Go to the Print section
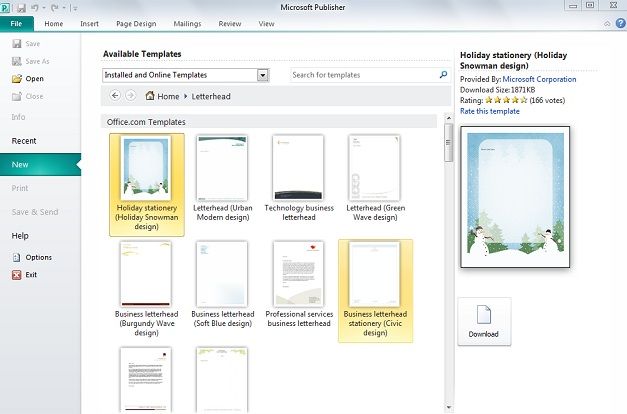 (x=20, y=188)
